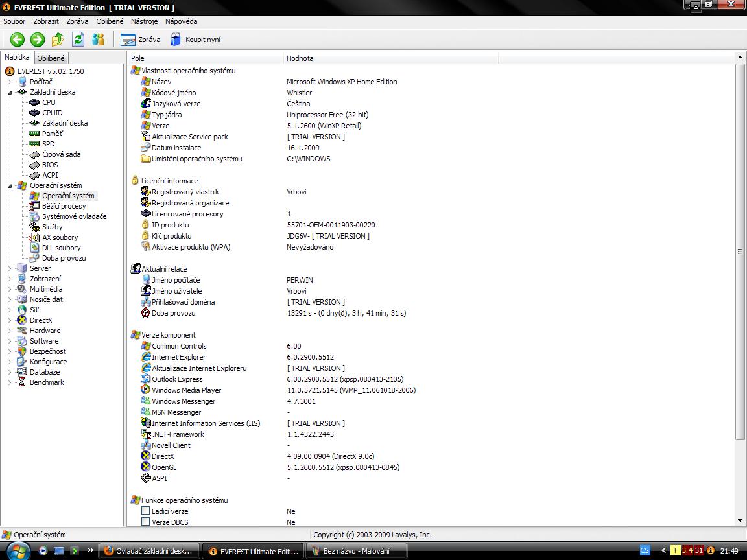Switch to the Nabídka tab
The width and height of the screenshot is (747, 560).
pos(17,57)
